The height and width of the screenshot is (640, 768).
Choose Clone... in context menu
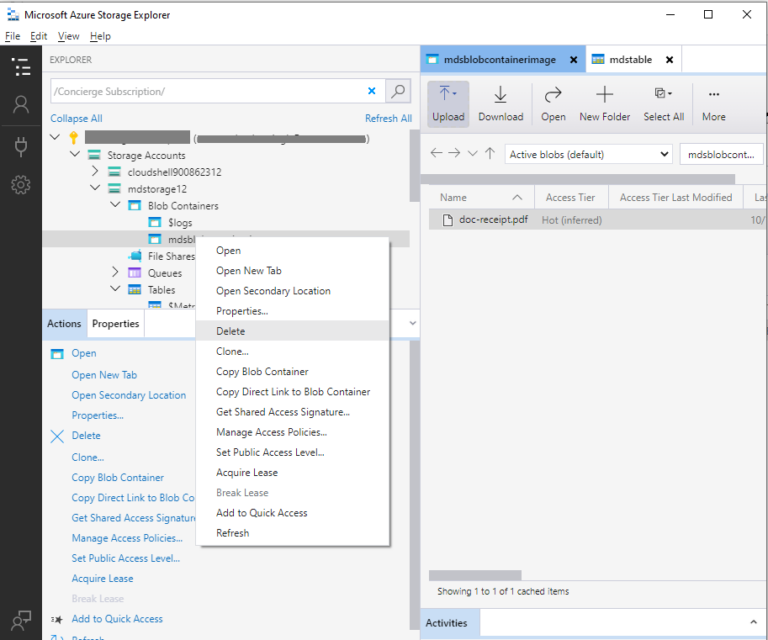pyautogui.click(x=292, y=351)
